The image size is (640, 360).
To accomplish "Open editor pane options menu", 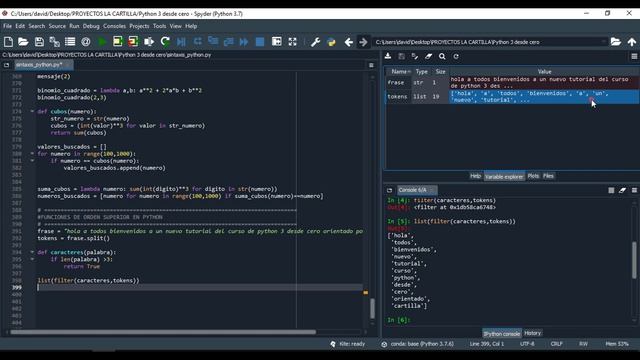I will (371, 65).
